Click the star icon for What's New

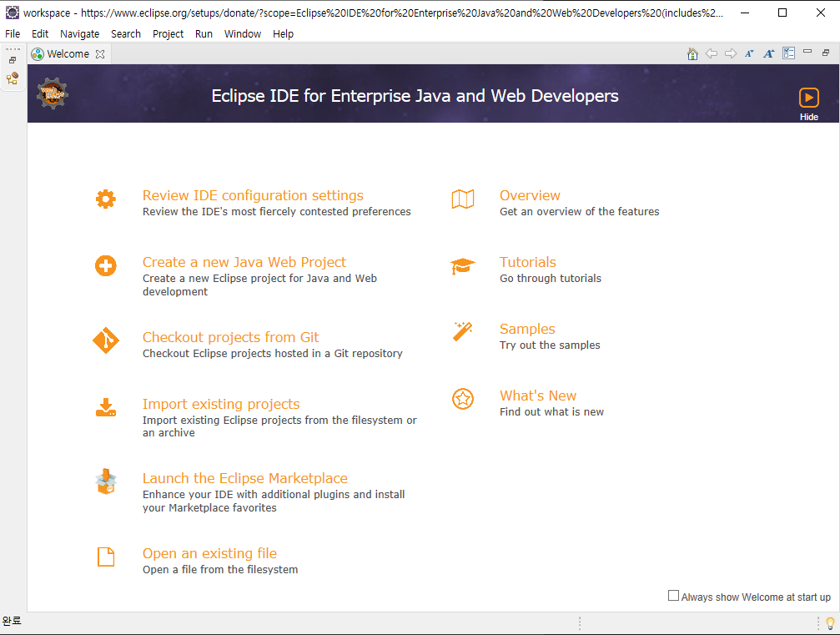tap(463, 399)
